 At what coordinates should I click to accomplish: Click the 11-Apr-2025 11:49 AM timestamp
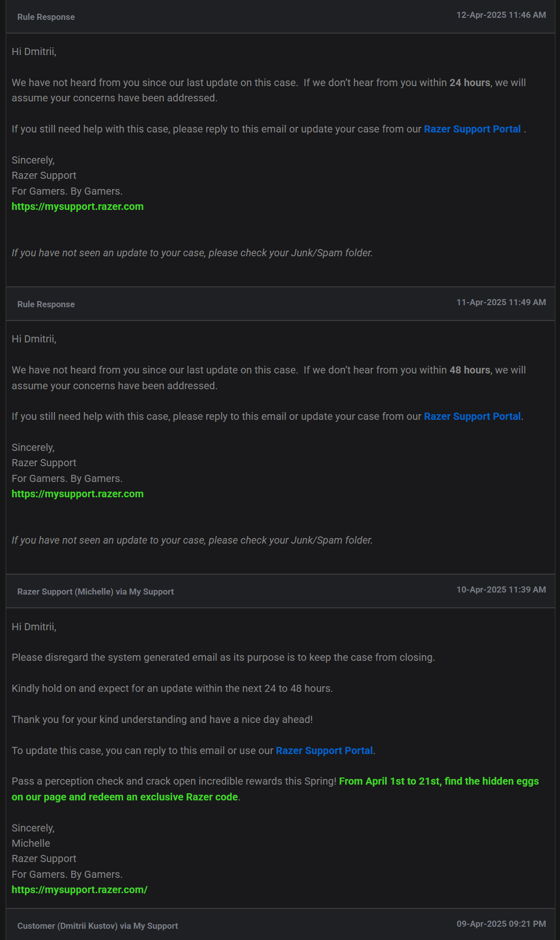[x=501, y=302]
